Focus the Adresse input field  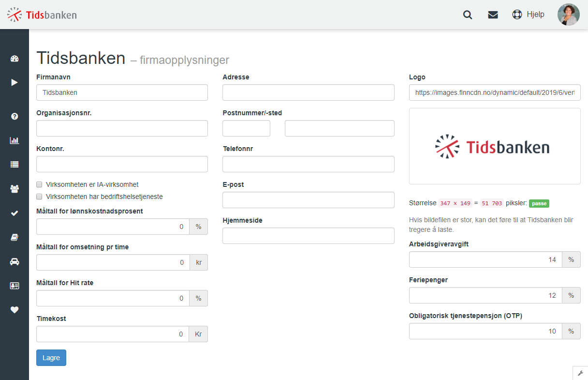click(x=309, y=92)
